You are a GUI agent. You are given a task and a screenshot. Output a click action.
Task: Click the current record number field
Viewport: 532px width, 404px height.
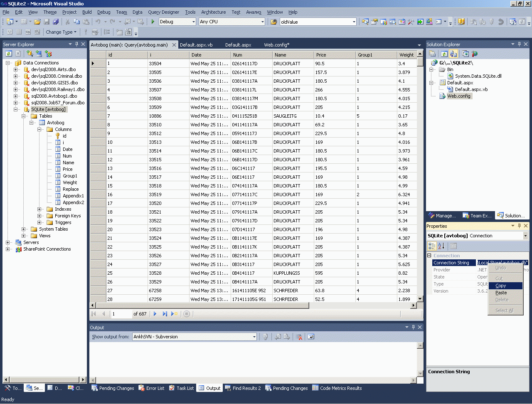(x=121, y=314)
